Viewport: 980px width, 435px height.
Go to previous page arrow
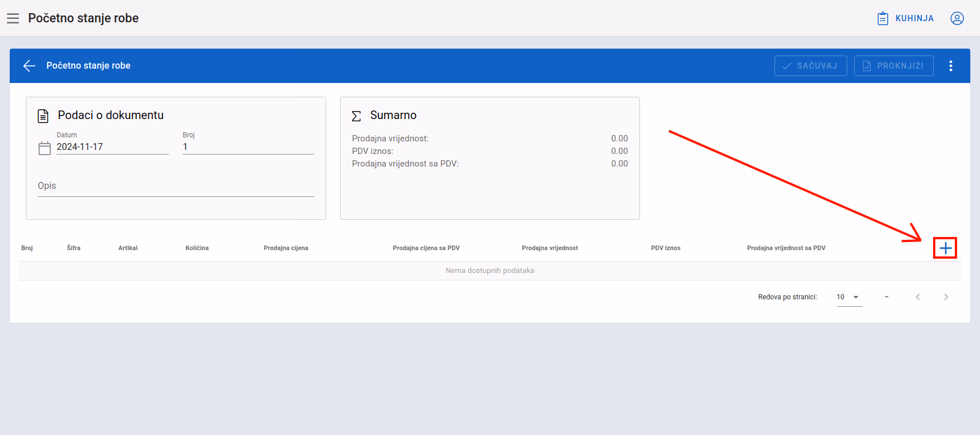click(x=918, y=297)
